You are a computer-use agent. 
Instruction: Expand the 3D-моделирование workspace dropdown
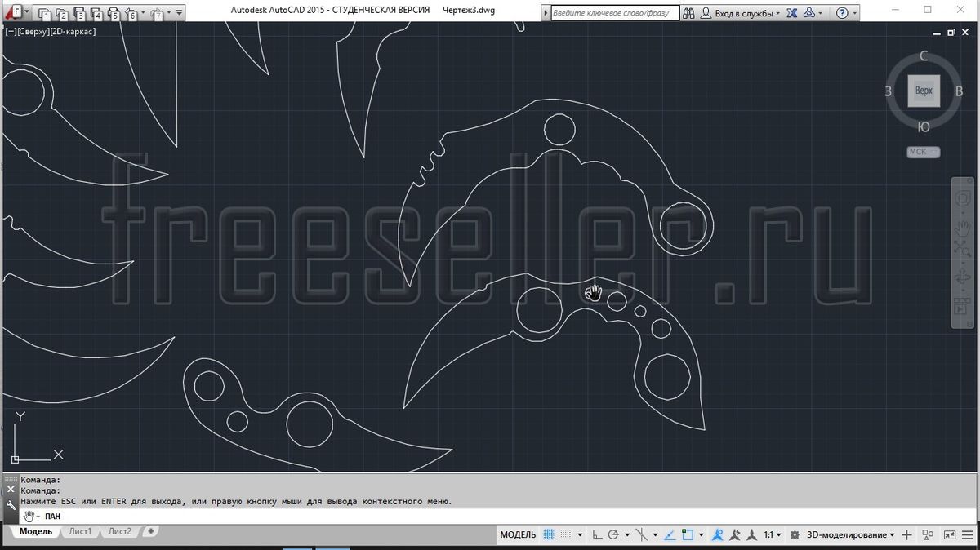click(x=851, y=535)
